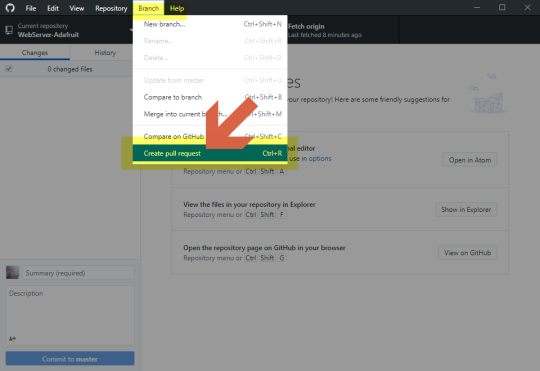The image size is (540, 371).
Task: Click the Show in Explorer button
Action: [466, 209]
